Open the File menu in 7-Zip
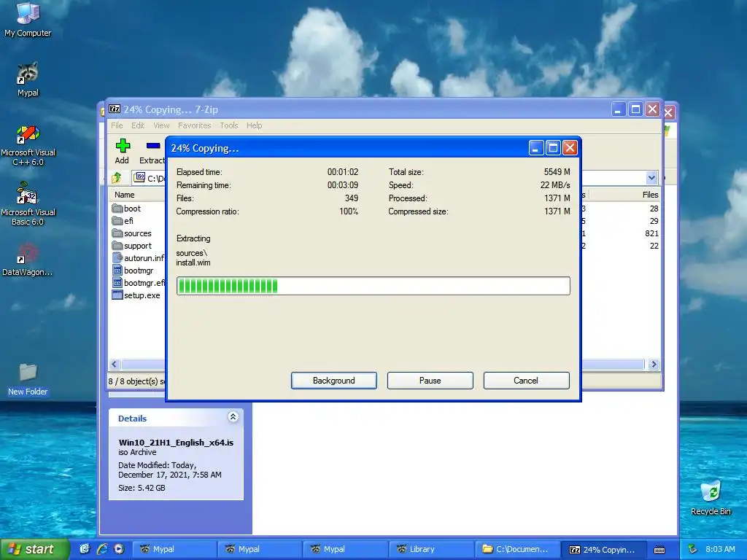This screenshot has height=560, width=747. 117,125
